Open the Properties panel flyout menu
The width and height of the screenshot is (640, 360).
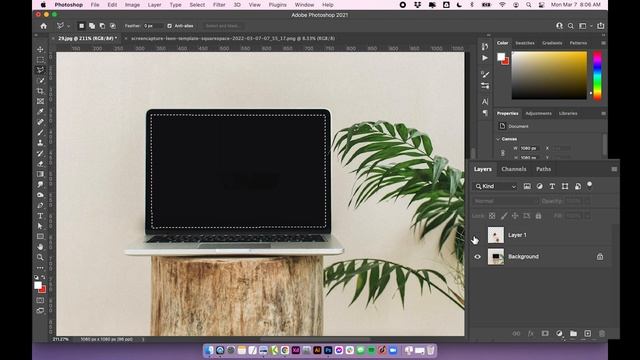(603, 113)
